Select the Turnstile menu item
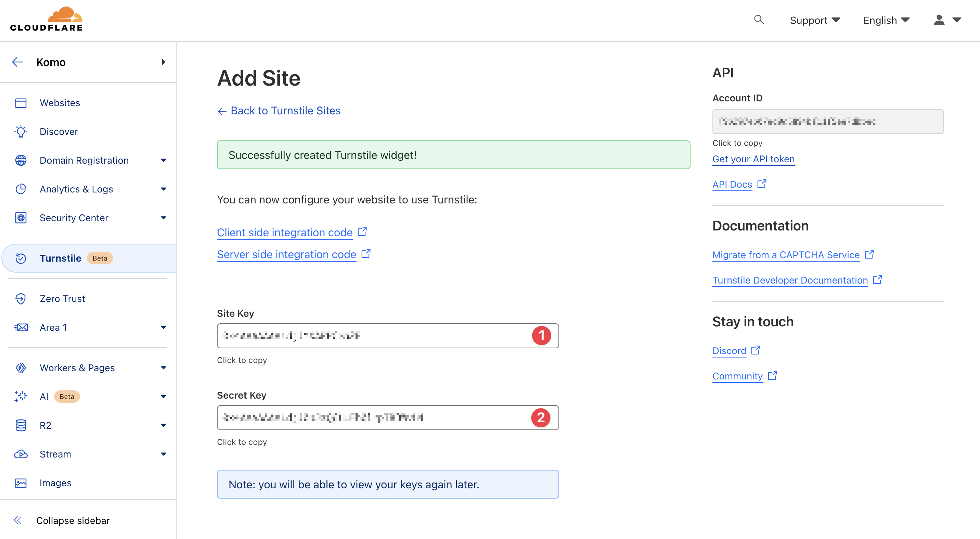 point(61,258)
